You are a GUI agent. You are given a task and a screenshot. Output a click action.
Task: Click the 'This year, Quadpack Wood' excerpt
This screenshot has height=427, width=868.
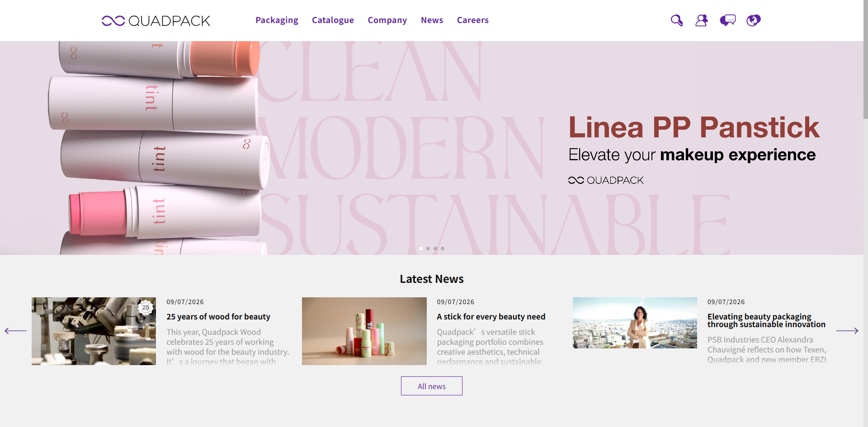[x=228, y=347]
